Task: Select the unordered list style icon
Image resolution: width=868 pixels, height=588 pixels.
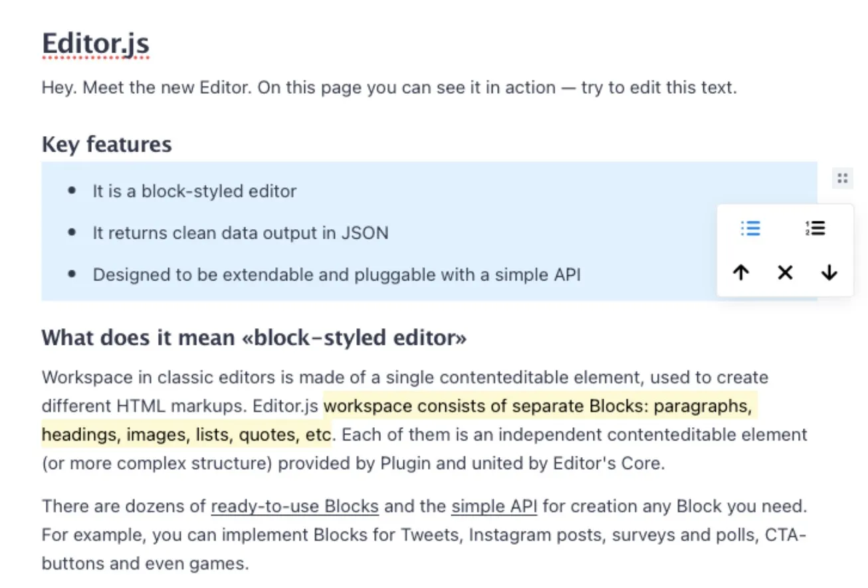Action: (750, 229)
